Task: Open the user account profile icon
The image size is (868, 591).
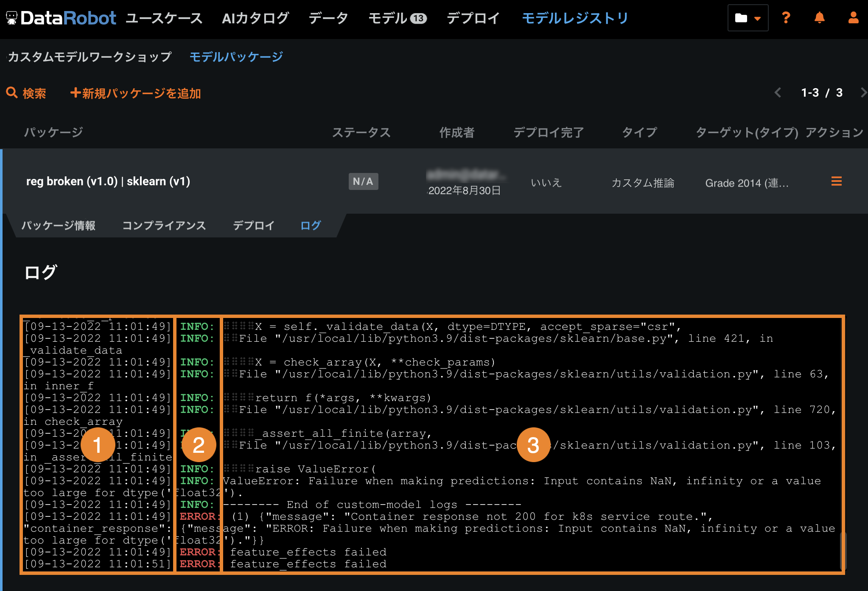Action: (853, 18)
